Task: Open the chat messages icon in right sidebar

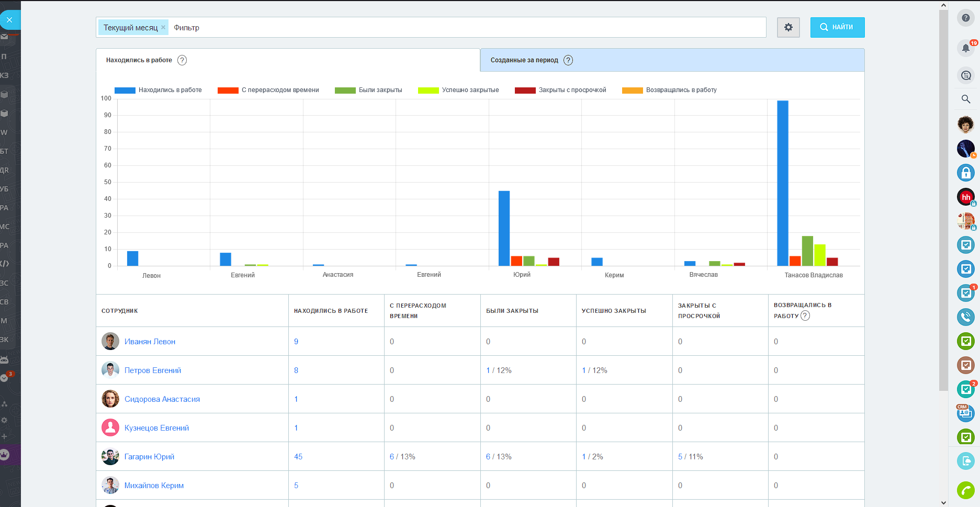Action: click(x=965, y=75)
